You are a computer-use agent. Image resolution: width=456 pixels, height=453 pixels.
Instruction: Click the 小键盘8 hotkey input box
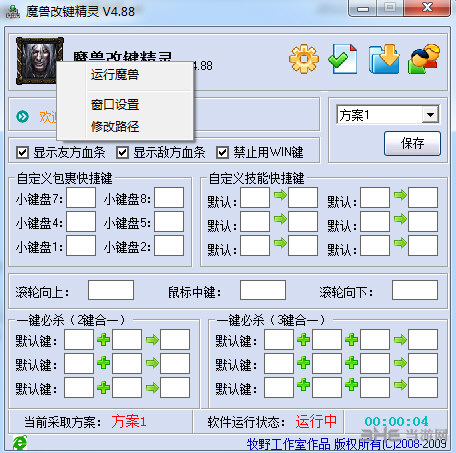point(169,197)
